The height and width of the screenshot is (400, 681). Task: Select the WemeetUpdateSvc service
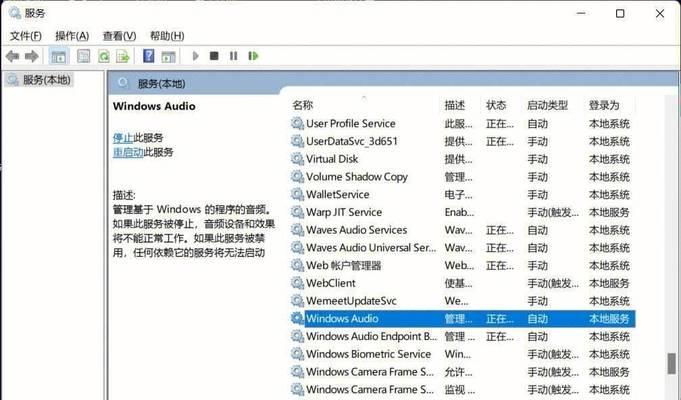point(463,301)
